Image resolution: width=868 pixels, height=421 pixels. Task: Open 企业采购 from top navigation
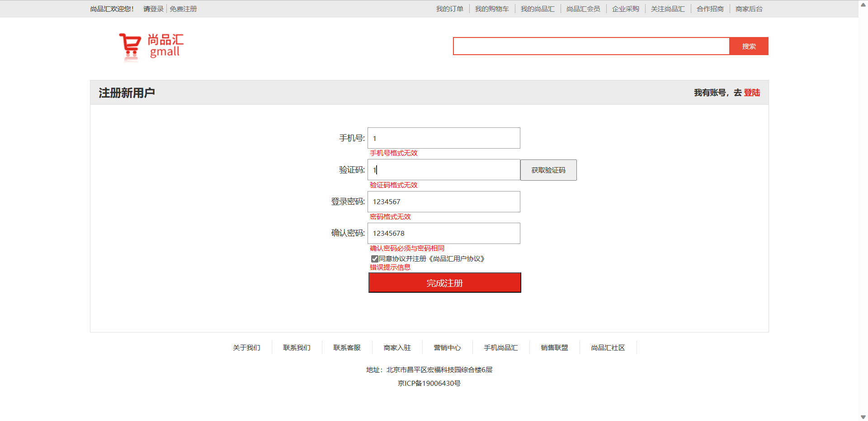[x=625, y=9]
